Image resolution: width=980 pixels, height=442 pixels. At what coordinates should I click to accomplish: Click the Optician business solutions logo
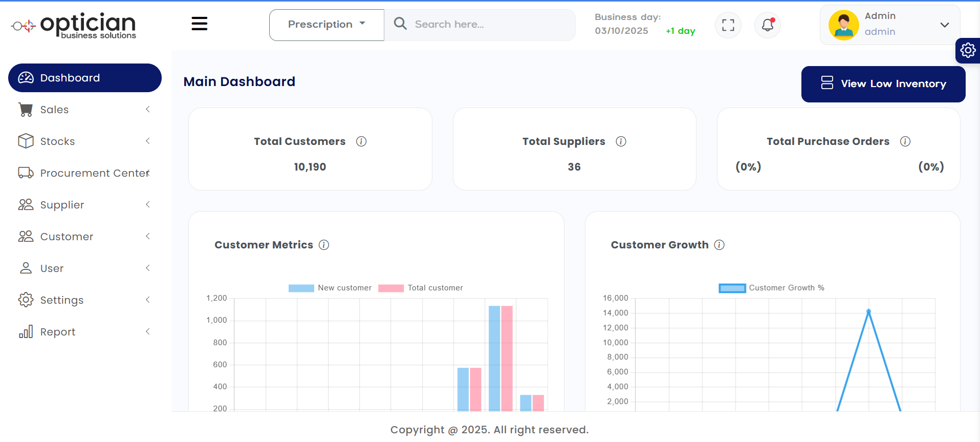pyautogui.click(x=74, y=25)
